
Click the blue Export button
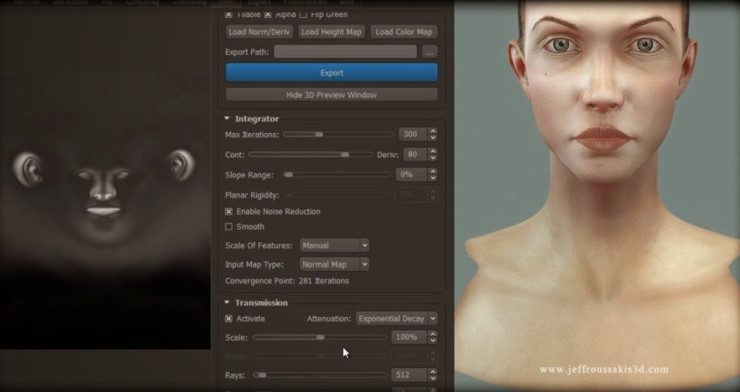click(332, 73)
